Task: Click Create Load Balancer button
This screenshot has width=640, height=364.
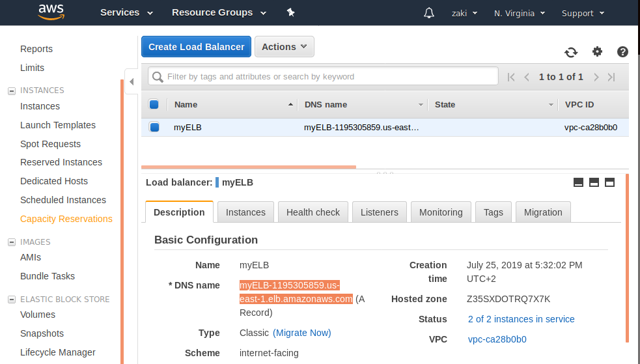Action: tap(196, 47)
